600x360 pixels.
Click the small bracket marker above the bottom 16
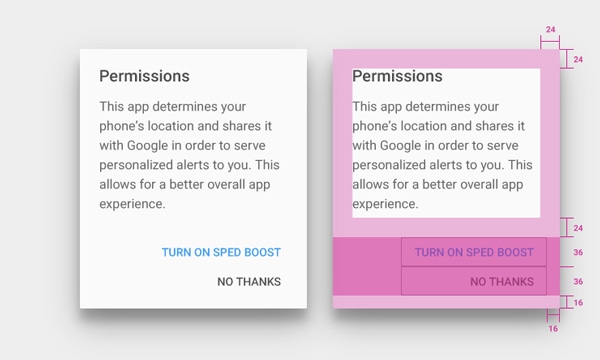(553, 315)
